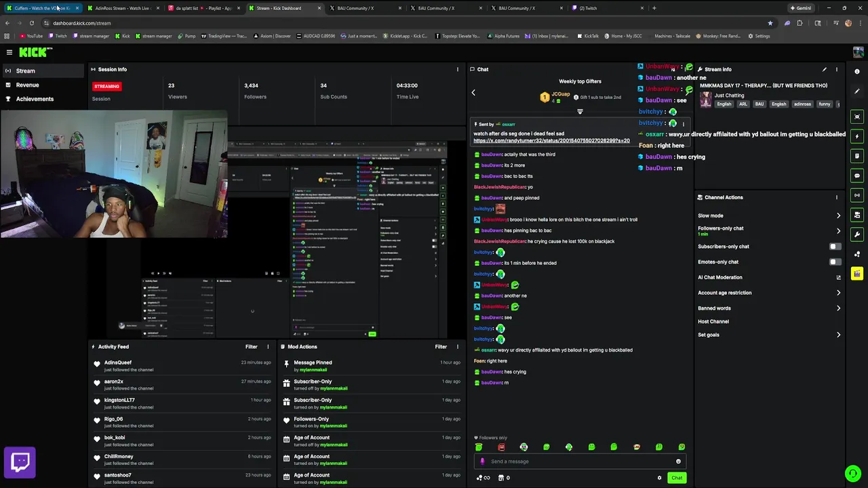The width and height of the screenshot is (868, 488).
Task: Open Mod Actions options menu
Action: 457,346
